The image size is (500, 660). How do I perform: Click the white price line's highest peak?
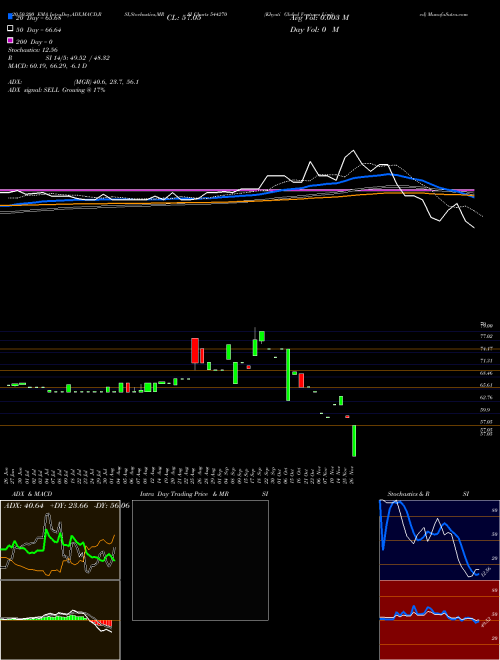click(x=353, y=151)
